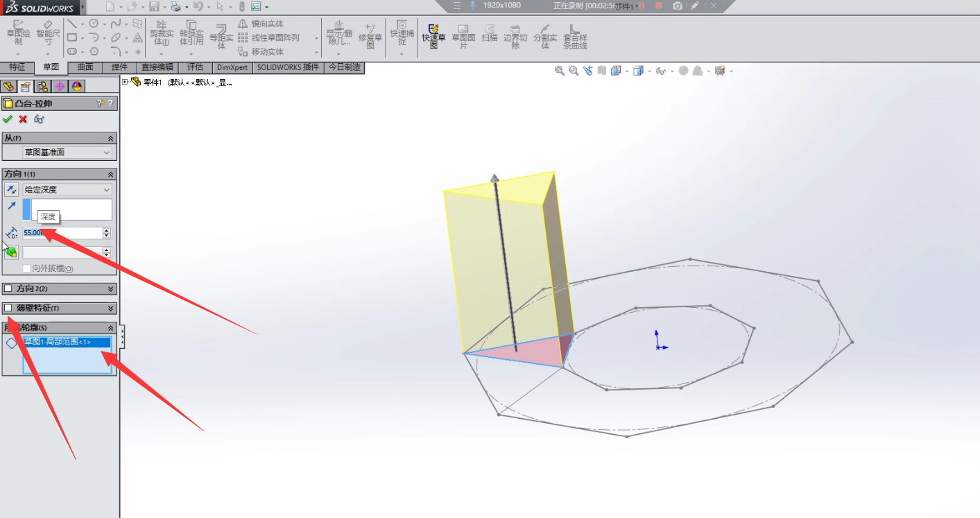Click the draft on/off icon
This screenshot has height=518, width=980.
[11, 252]
